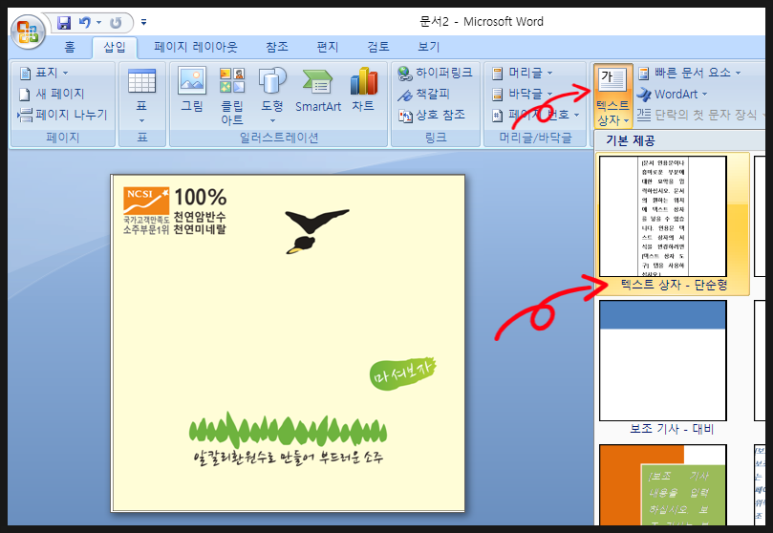Insert a 페이지 나누기 page break
773x533 pixels.
[62, 115]
